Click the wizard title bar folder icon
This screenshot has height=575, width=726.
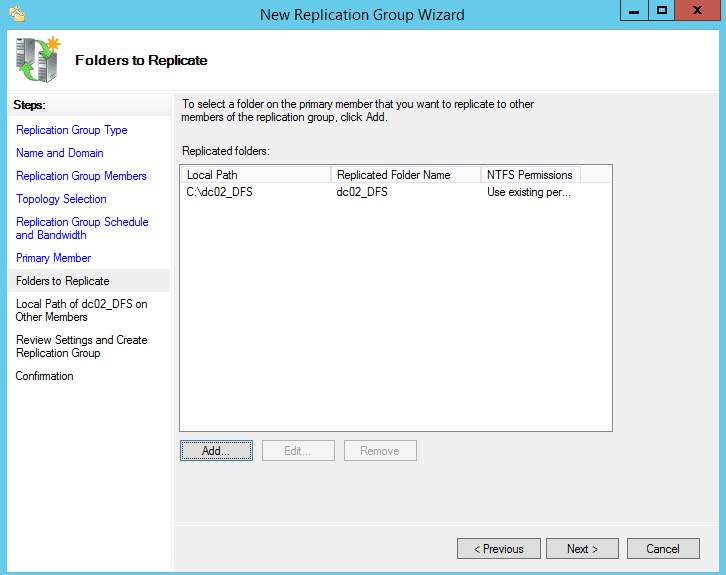tap(17, 13)
